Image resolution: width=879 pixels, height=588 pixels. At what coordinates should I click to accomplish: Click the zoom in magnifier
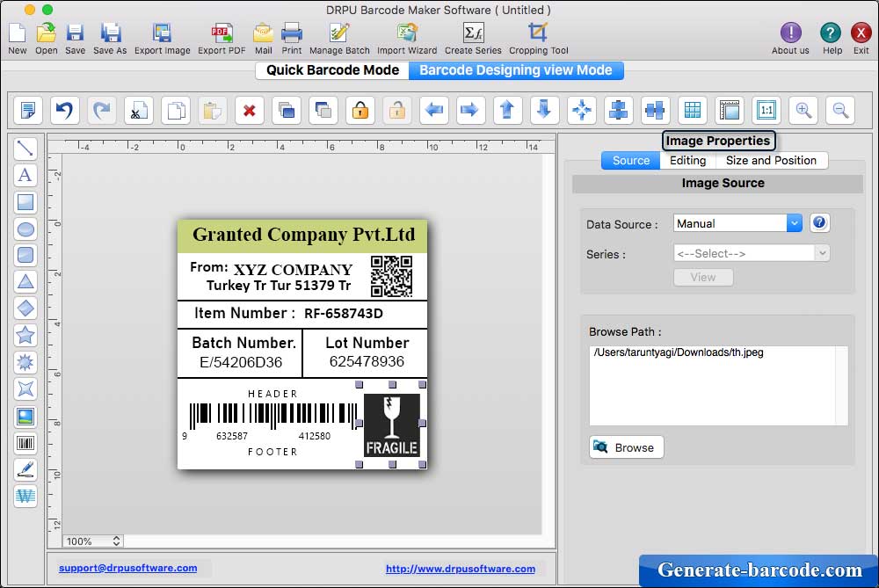tap(803, 110)
